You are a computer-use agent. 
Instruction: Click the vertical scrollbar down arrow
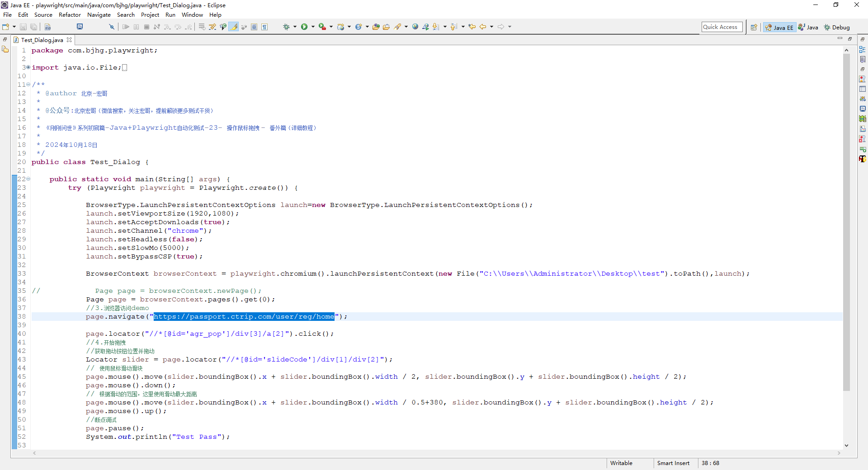point(846,445)
